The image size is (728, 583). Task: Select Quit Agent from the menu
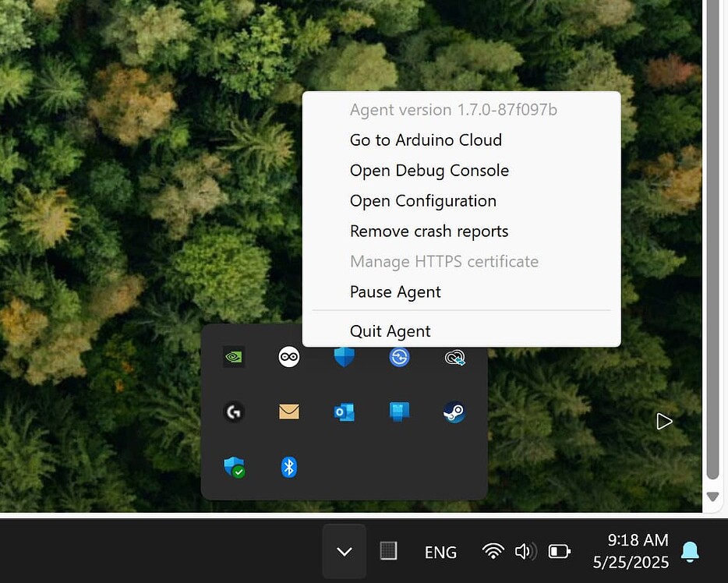tap(390, 330)
